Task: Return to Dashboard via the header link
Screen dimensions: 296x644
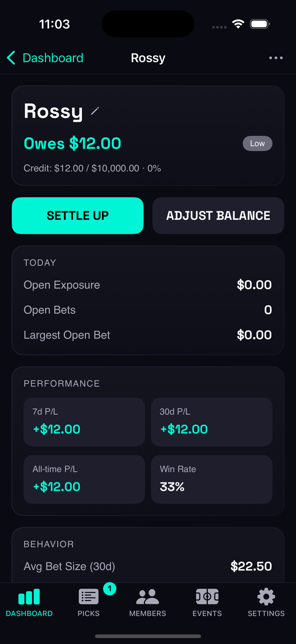Action: pyautogui.click(x=53, y=58)
